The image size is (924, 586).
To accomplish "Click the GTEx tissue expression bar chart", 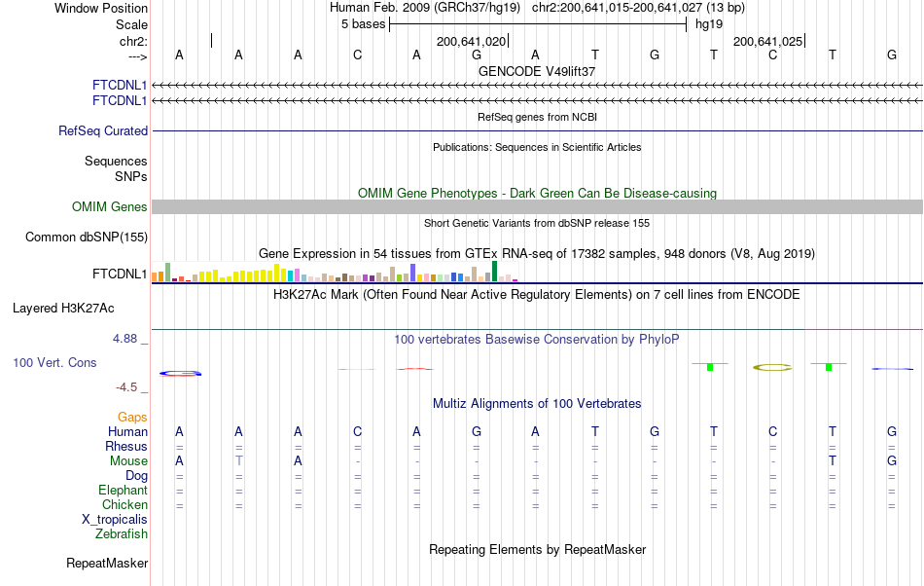I will tap(335, 272).
